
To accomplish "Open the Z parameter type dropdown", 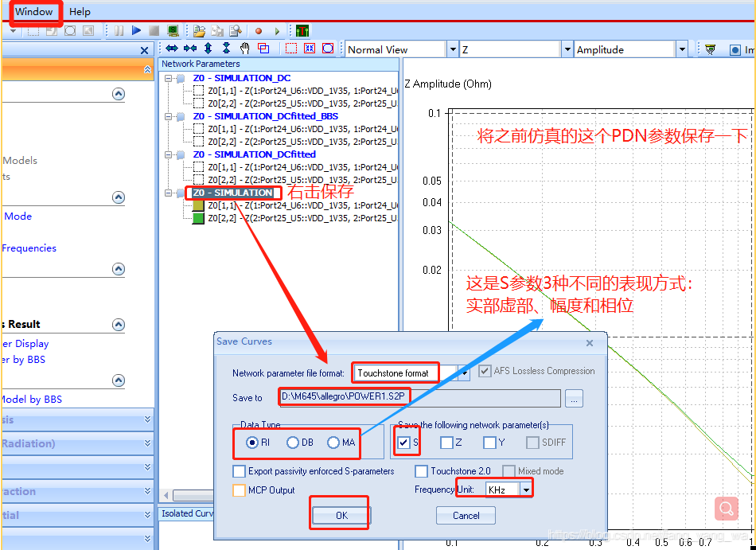I will tap(567, 49).
